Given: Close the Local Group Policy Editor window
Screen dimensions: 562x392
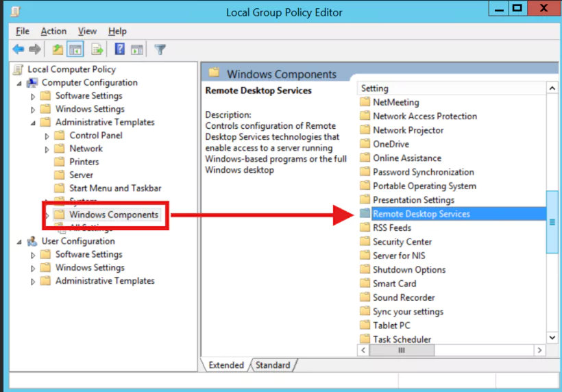Looking at the screenshot, I should (543, 8).
